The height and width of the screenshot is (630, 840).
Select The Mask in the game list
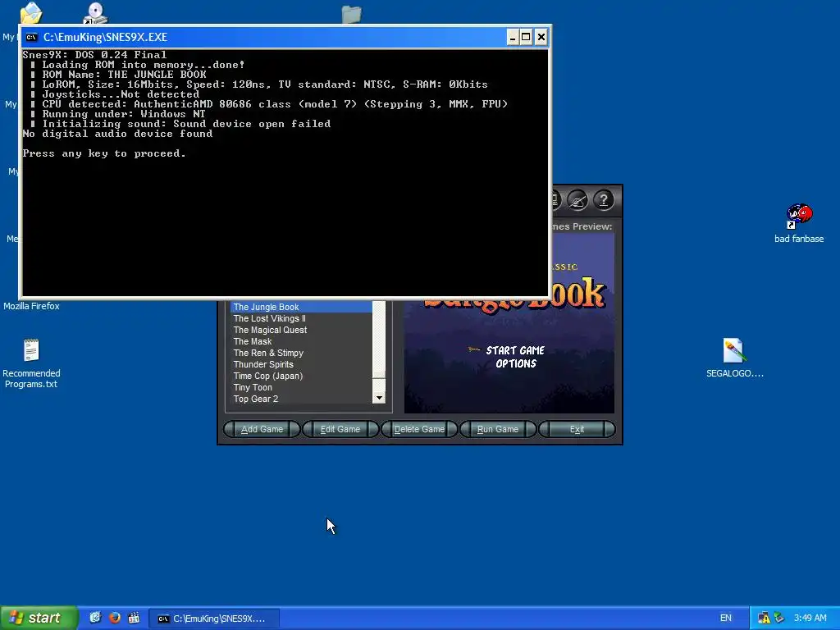click(x=301, y=341)
